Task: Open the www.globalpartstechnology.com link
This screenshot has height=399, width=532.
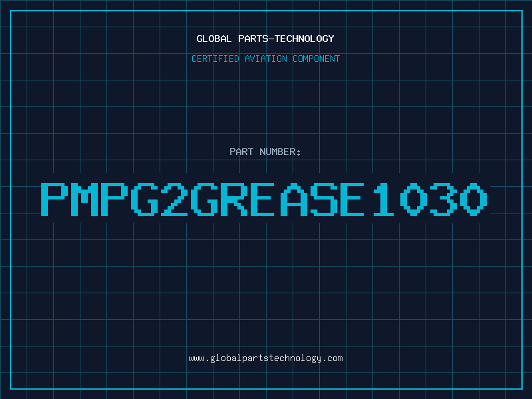Action: point(265,358)
